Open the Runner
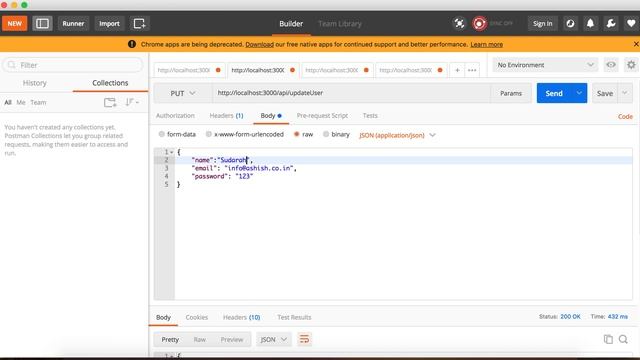This screenshot has height=360, width=640. tap(73, 23)
